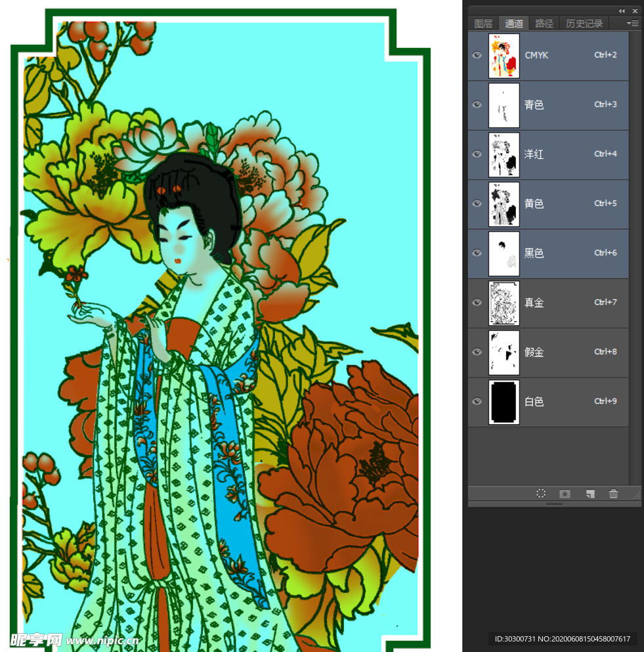644x652 pixels.
Task: Click save selection as channel icon
Action: pos(565,494)
